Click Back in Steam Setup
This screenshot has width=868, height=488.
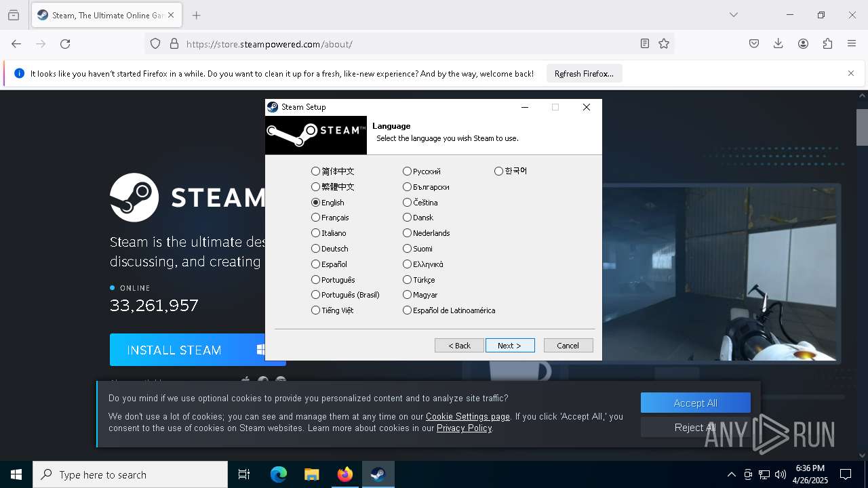(x=459, y=346)
